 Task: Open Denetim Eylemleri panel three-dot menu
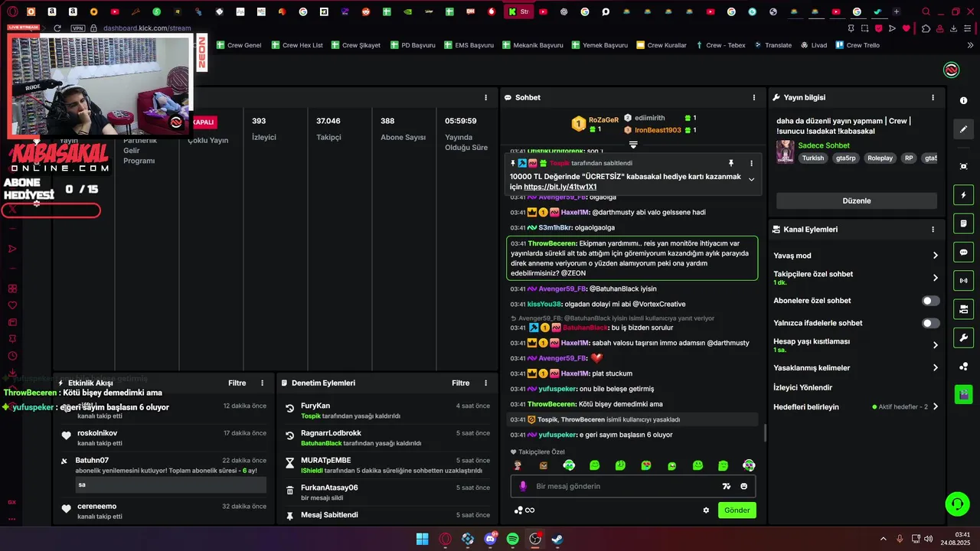(485, 383)
